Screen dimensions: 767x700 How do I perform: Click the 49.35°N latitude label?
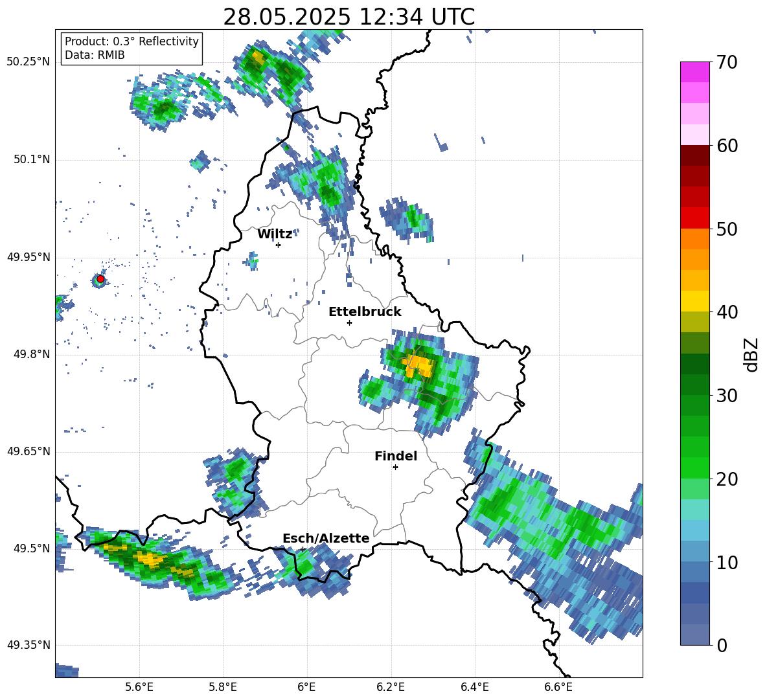[x=29, y=645]
